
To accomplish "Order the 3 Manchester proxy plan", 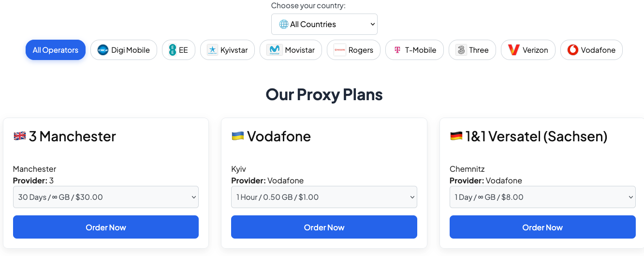I will coord(106,227).
